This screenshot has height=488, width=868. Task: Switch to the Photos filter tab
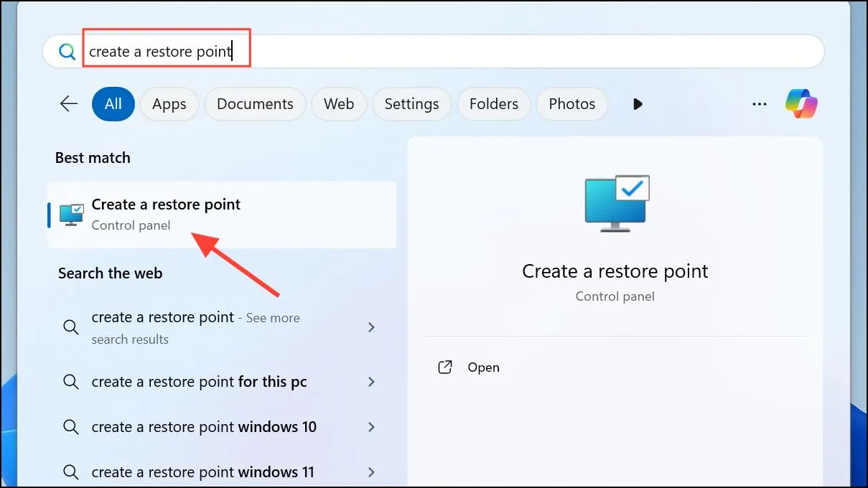point(572,104)
